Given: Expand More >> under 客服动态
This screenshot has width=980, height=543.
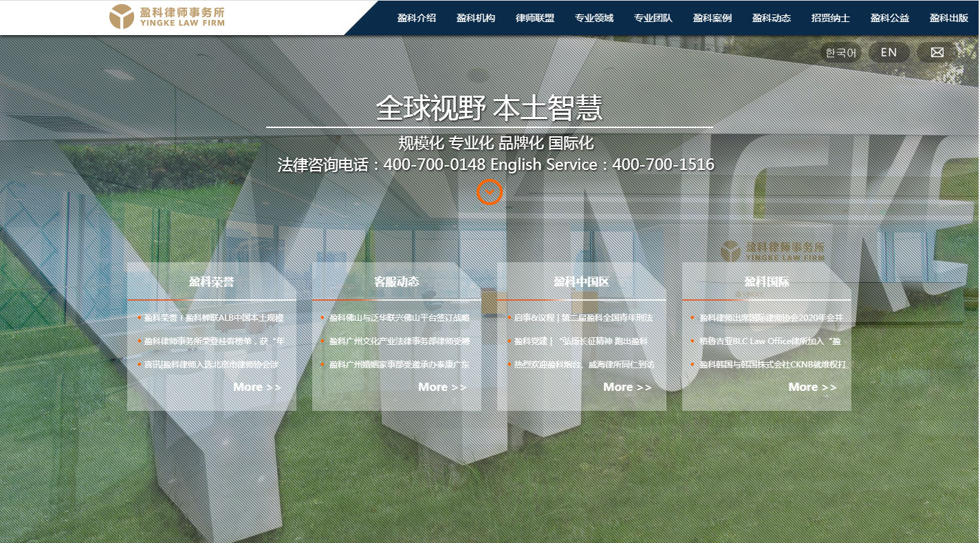Looking at the screenshot, I should pyautogui.click(x=442, y=387).
